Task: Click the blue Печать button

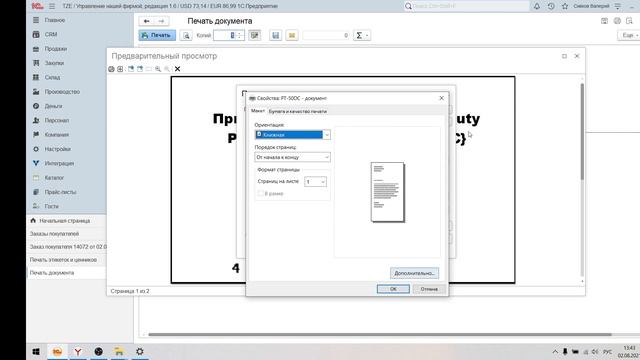Action: pyautogui.click(x=157, y=36)
